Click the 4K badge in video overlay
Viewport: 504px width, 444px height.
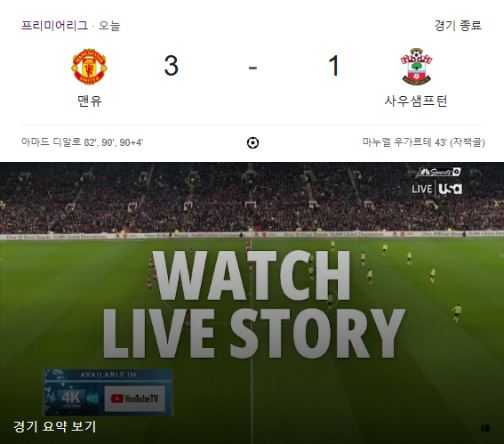point(71,399)
